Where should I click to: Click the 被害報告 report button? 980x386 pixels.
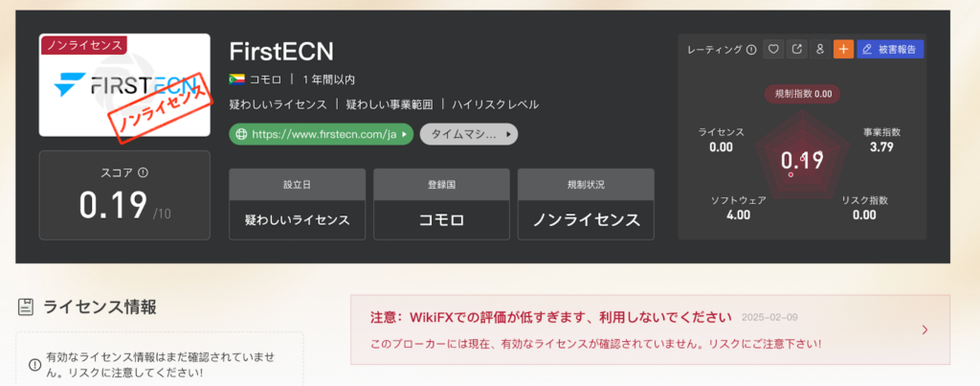[x=890, y=50]
